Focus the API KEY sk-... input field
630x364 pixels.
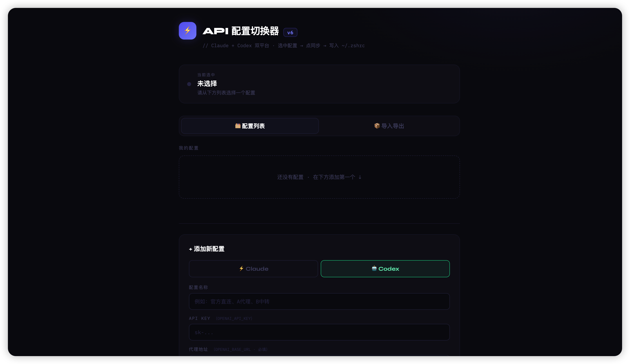(x=319, y=332)
